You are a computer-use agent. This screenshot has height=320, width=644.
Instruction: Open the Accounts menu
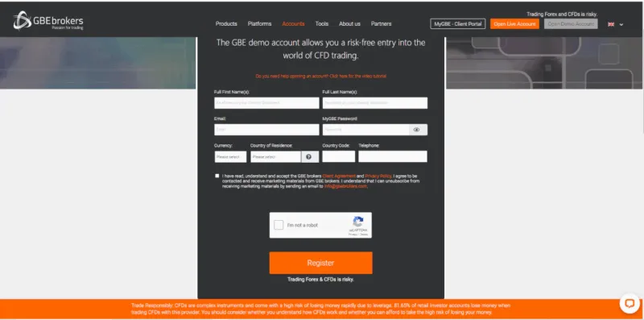point(293,24)
